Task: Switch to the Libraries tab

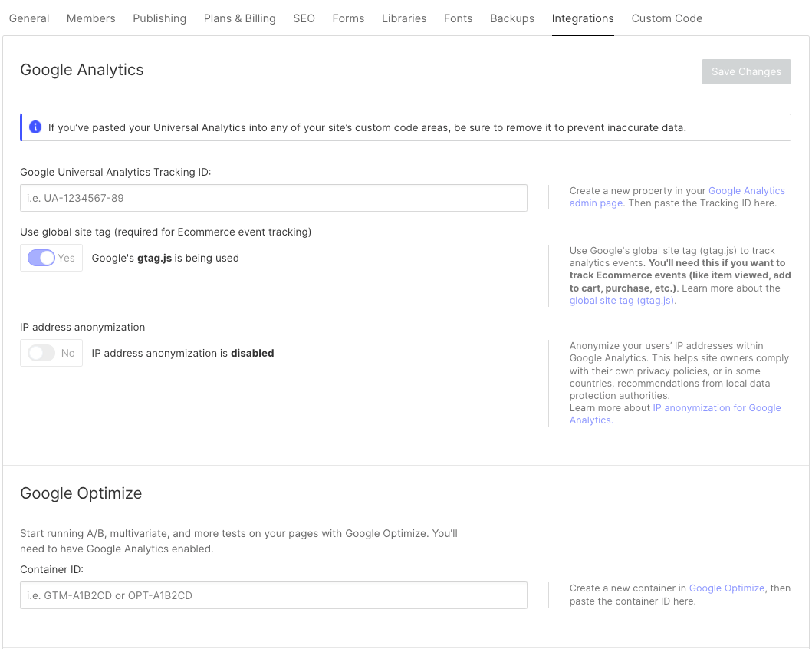Action: (x=404, y=18)
